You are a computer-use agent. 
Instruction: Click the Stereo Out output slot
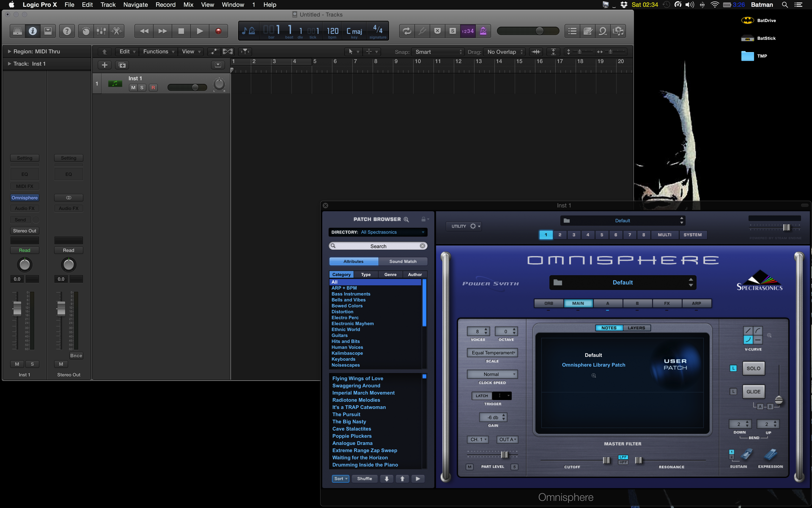[x=25, y=231]
